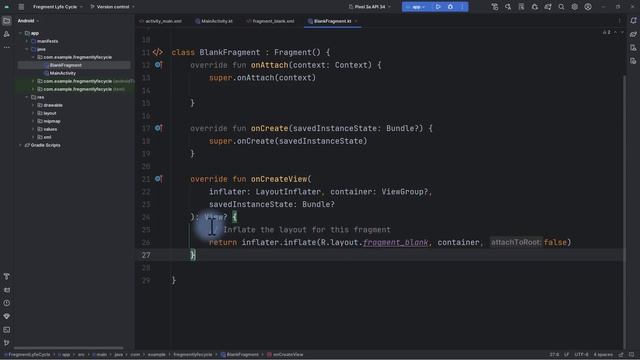Screen dimensions: 640x360
Task: Open Version control dropdown
Action: pos(113,7)
